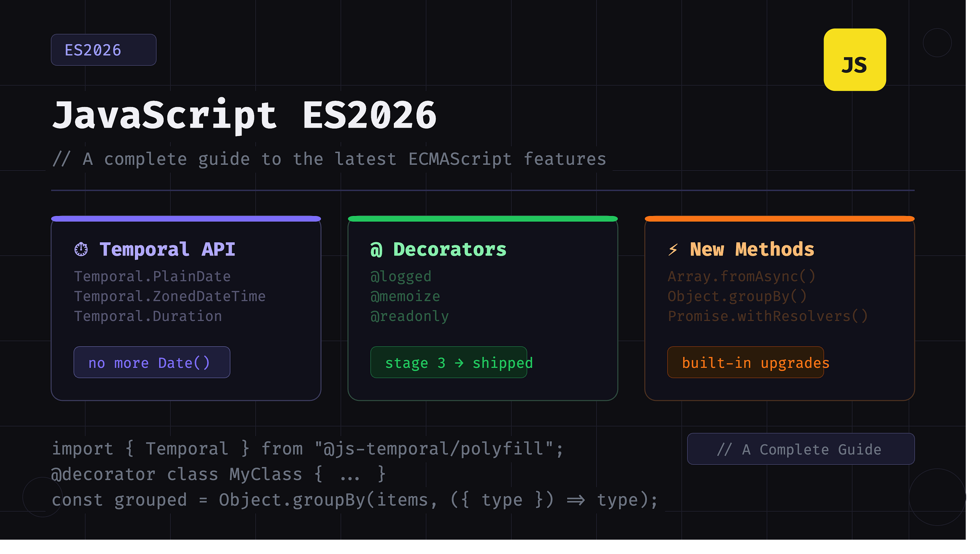
Task: Click the '@decorator class MyClass' code line
Action: [219, 474]
